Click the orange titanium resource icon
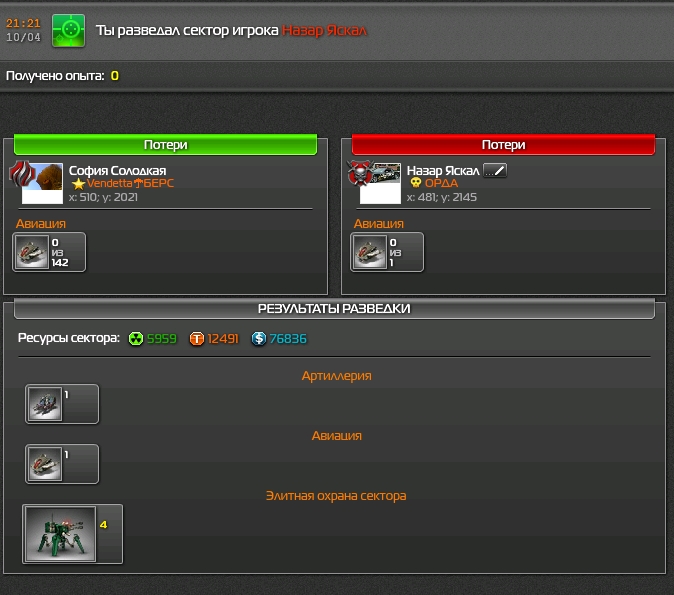The width and height of the screenshot is (674, 595). point(197,339)
